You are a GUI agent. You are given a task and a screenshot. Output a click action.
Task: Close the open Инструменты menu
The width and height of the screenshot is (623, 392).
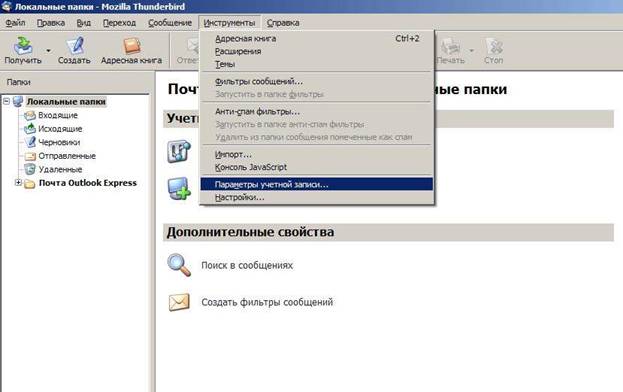tap(229, 23)
